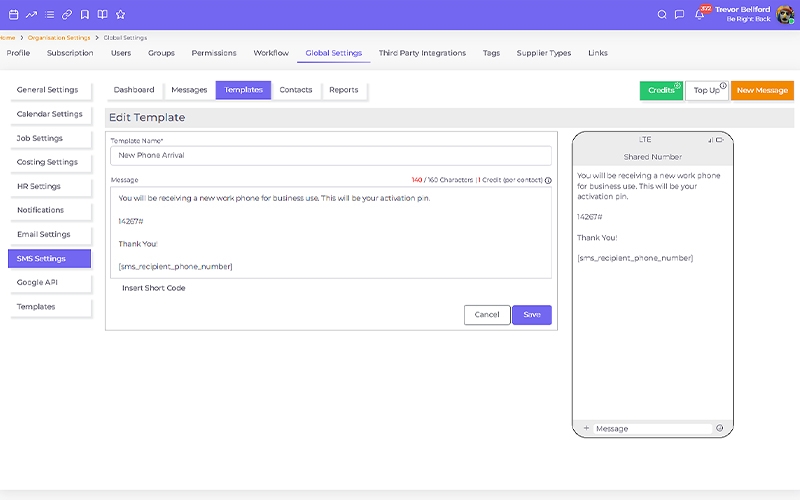Open Third Party Integrations tab
Screen dimensions: 800x500
coord(422,53)
